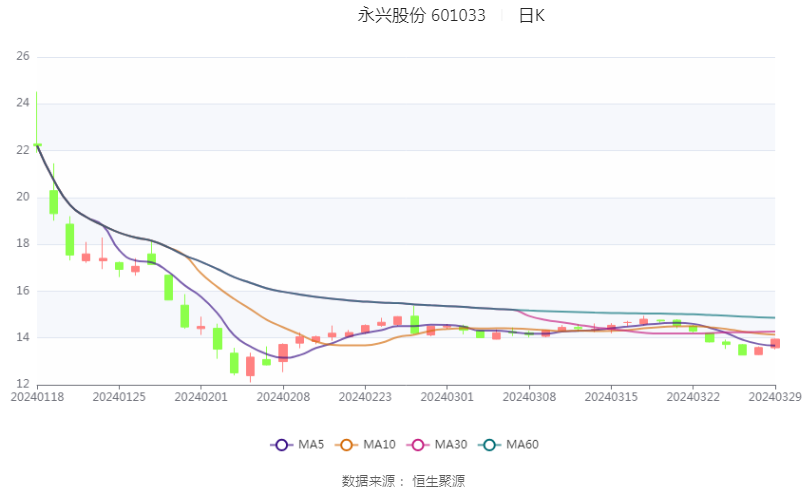This screenshot has height=491, width=807.
Task: Select x-axis date label 20240315
Action: (611, 397)
